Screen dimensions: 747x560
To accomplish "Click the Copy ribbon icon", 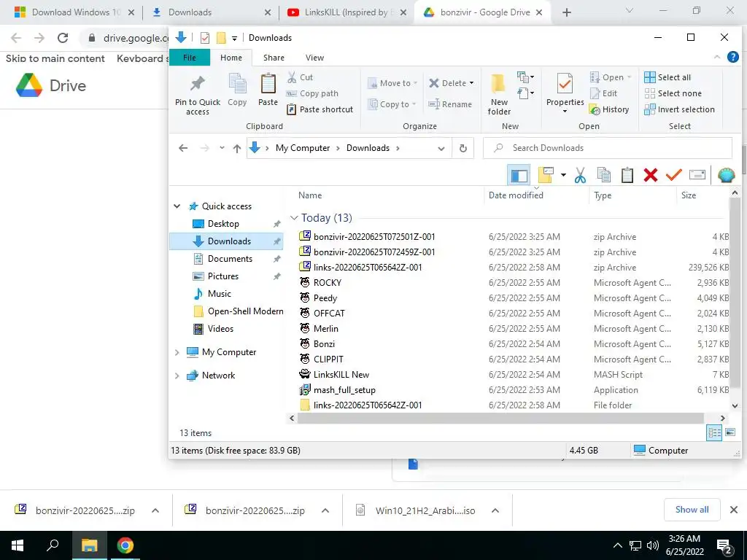I will point(237,84).
